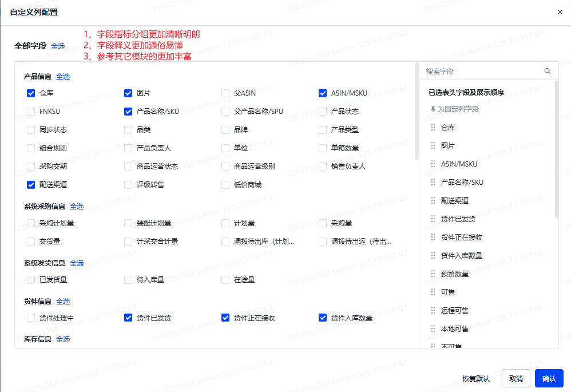Click the field list vertical scrollbar

pos(417,111)
